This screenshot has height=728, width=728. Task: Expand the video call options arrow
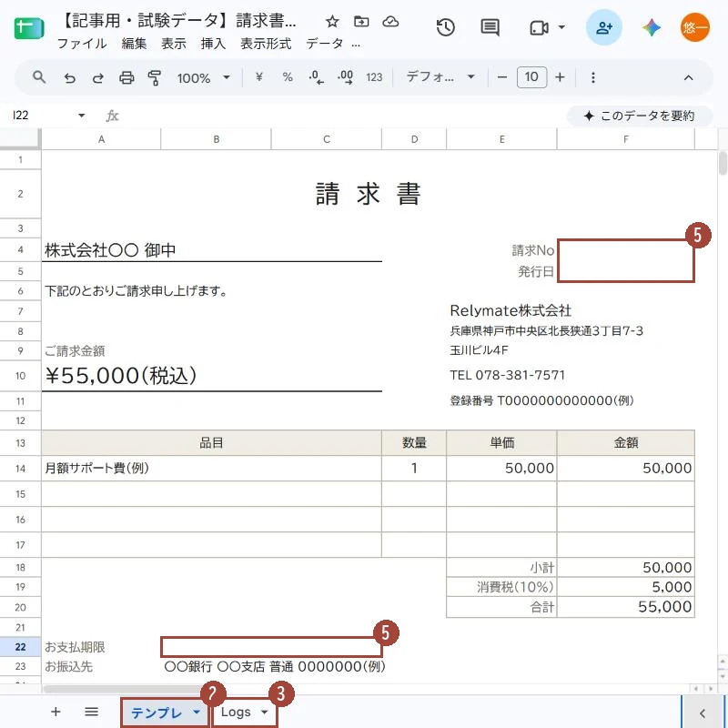(x=561, y=27)
